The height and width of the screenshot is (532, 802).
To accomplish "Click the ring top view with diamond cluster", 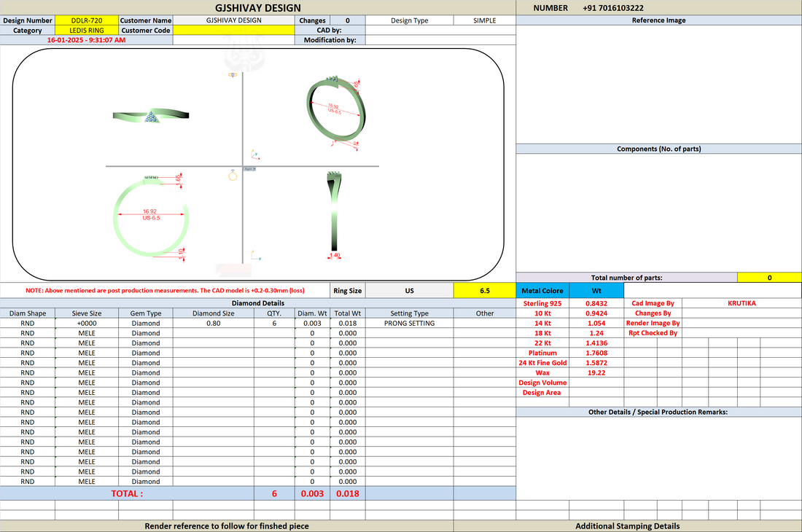I will [151, 116].
